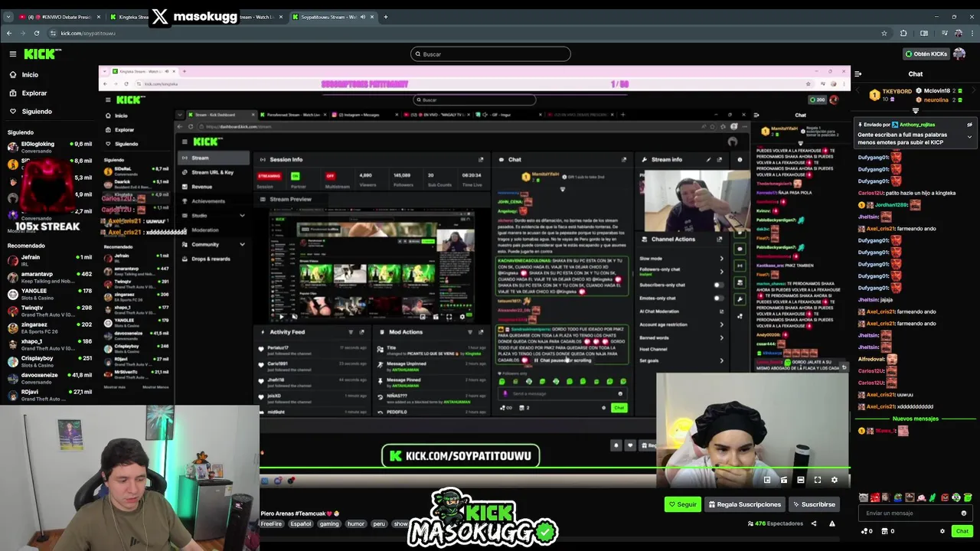The image size is (980, 551).
Task: Click the Obtén KICKs button
Action: 926,54
